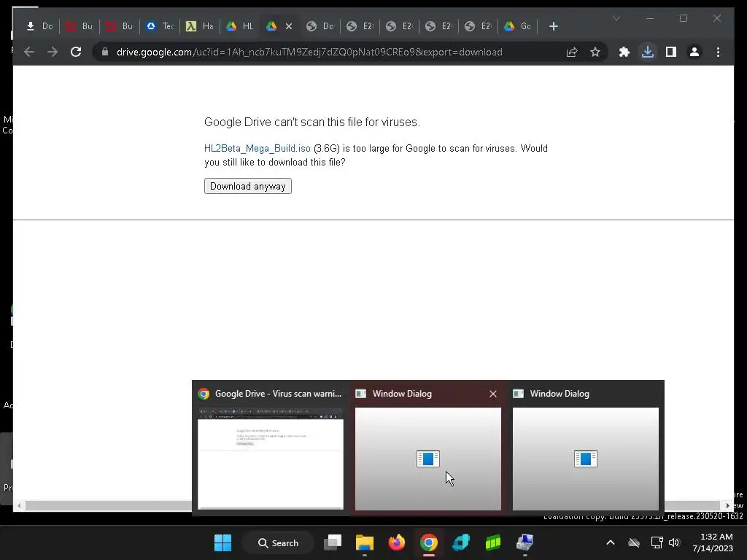The height and width of the screenshot is (560, 747).
Task: Open the volume speaker tray icon
Action: click(x=674, y=542)
